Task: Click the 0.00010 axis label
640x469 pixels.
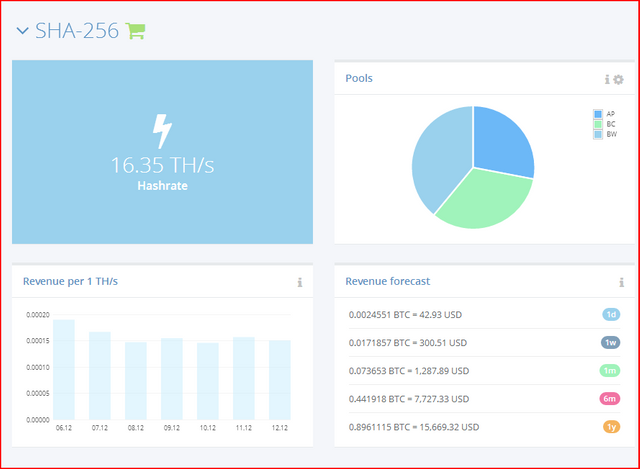Action: point(38,367)
